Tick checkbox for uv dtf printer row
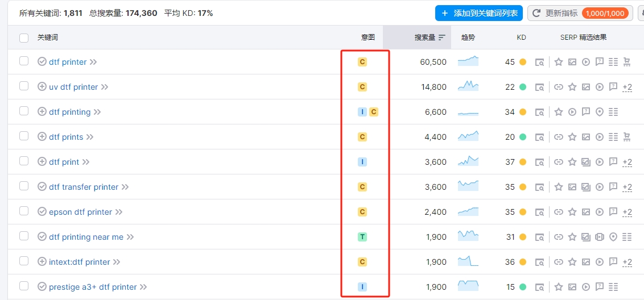Viewport: 644px width, 300px height. [24, 86]
